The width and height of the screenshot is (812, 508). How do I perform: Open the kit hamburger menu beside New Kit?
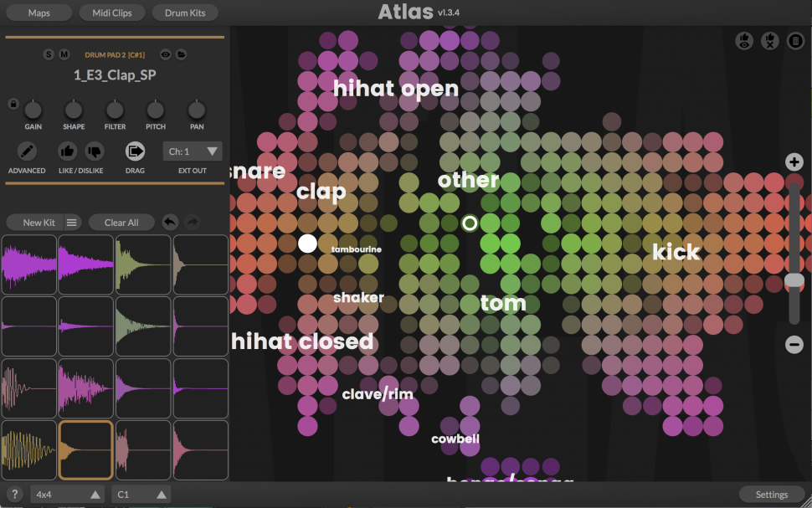tap(71, 223)
